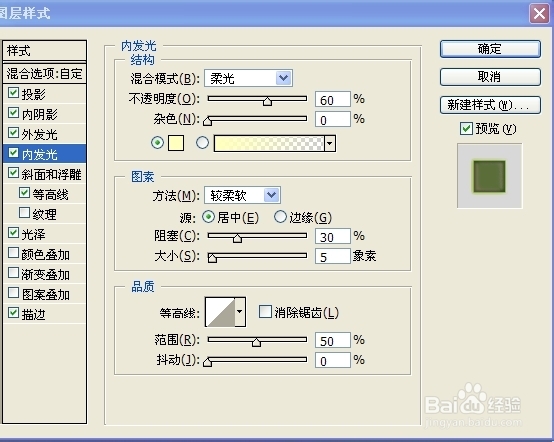Screen dimensions: 554x442
Task: Toggle the 光泽 satin checkbox
Action: pyautogui.click(x=13, y=233)
